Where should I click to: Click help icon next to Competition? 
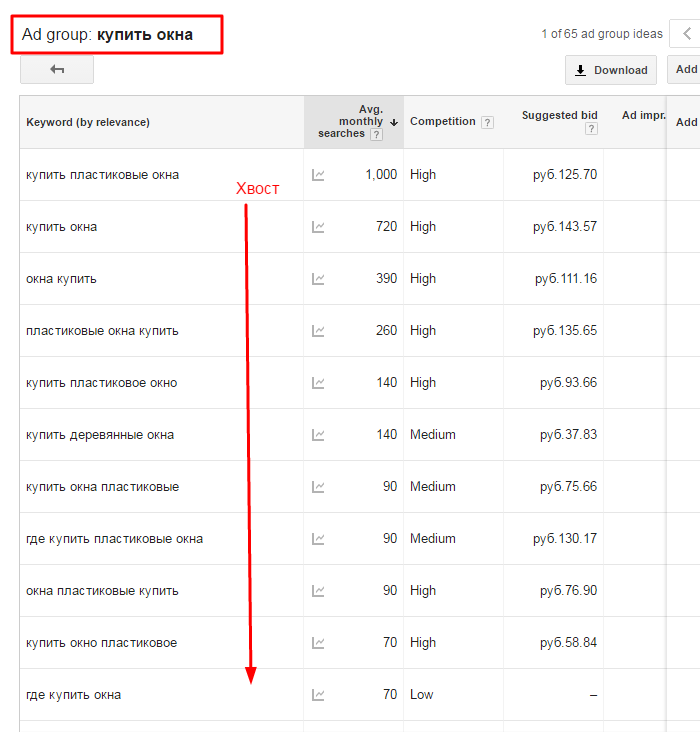click(x=487, y=122)
